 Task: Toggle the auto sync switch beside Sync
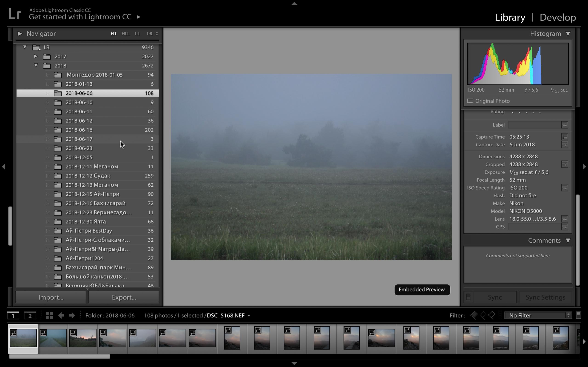pyautogui.click(x=468, y=297)
